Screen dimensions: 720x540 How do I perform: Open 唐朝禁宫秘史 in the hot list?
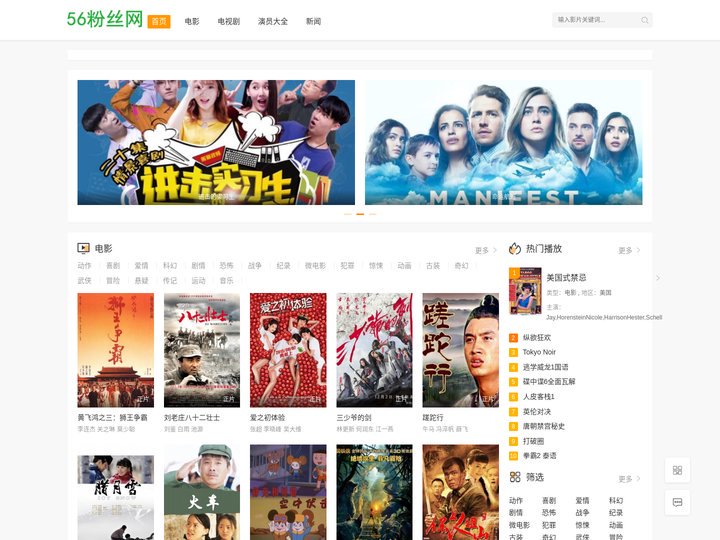click(544, 426)
